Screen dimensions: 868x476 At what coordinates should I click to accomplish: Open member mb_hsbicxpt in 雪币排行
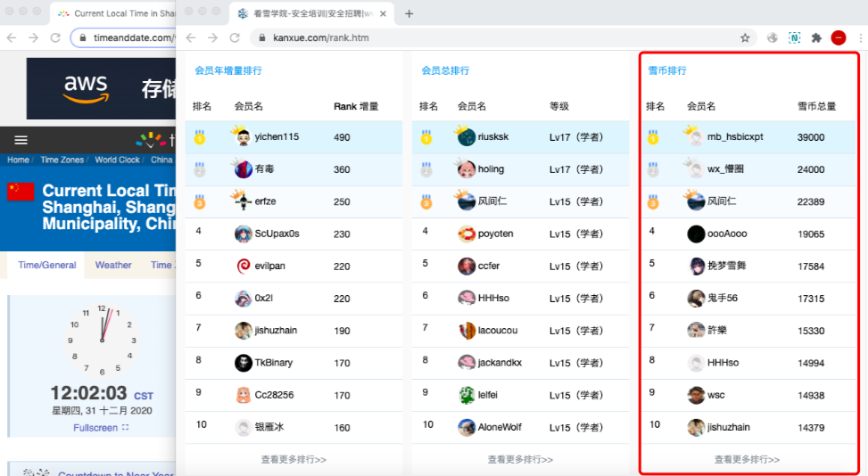click(x=735, y=136)
